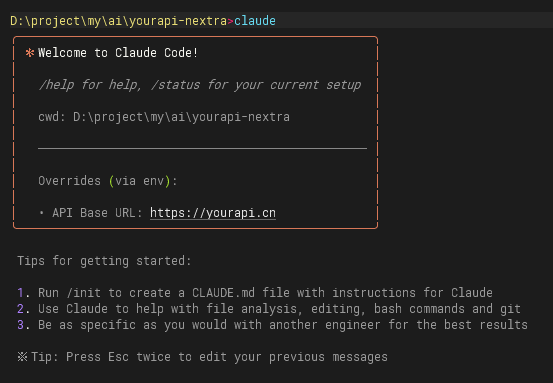This screenshot has width=553, height=383.
Task: Click the pink prompt arrow symbol
Action: tap(231, 21)
